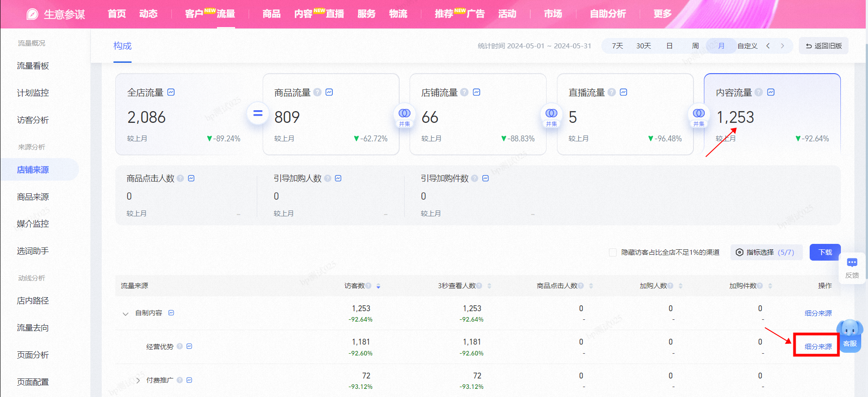Select the 30天 time range
The height and width of the screenshot is (397, 868).
(643, 46)
